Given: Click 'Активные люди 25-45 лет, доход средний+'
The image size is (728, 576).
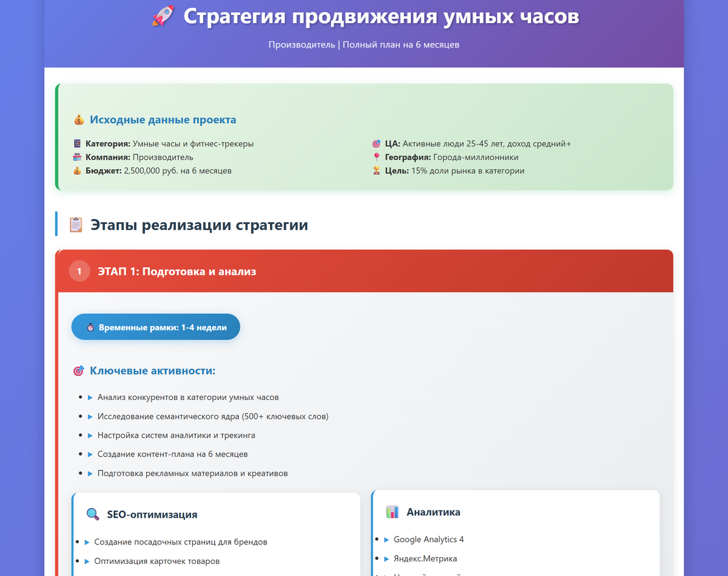Looking at the screenshot, I should 487,144.
